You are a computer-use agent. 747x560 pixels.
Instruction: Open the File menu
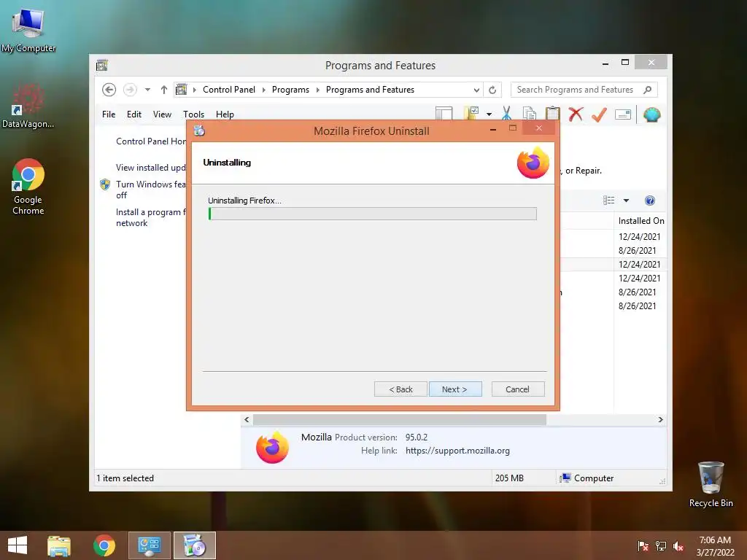tap(109, 114)
